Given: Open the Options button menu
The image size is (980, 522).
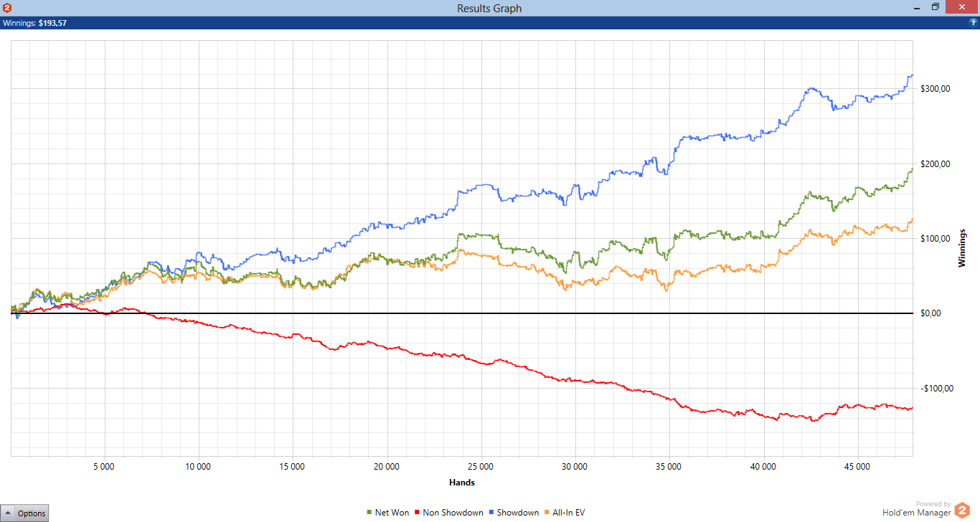Looking at the screenshot, I should [x=26, y=513].
